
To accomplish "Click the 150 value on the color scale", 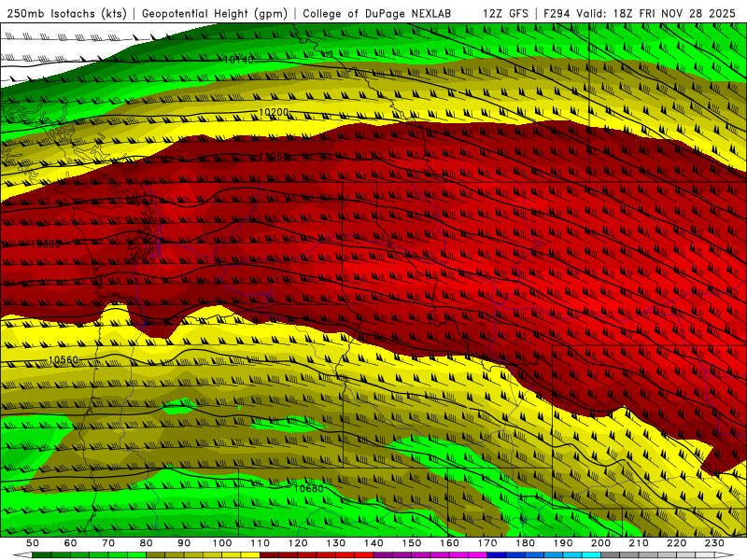I will coord(412,543).
